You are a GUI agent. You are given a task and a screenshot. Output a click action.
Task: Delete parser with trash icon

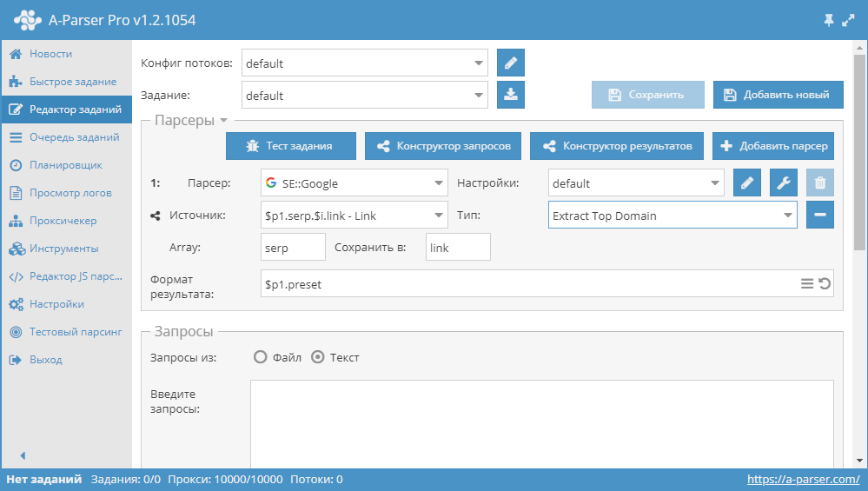click(x=820, y=182)
